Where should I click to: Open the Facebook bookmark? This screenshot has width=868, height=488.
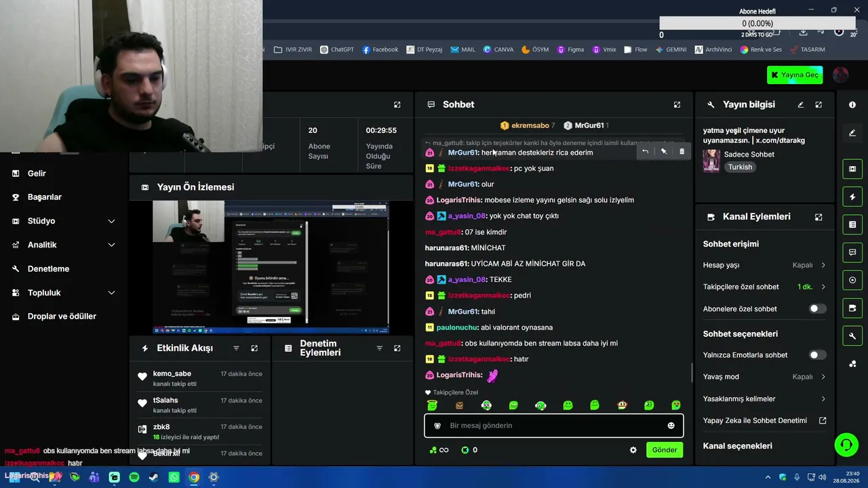380,49
